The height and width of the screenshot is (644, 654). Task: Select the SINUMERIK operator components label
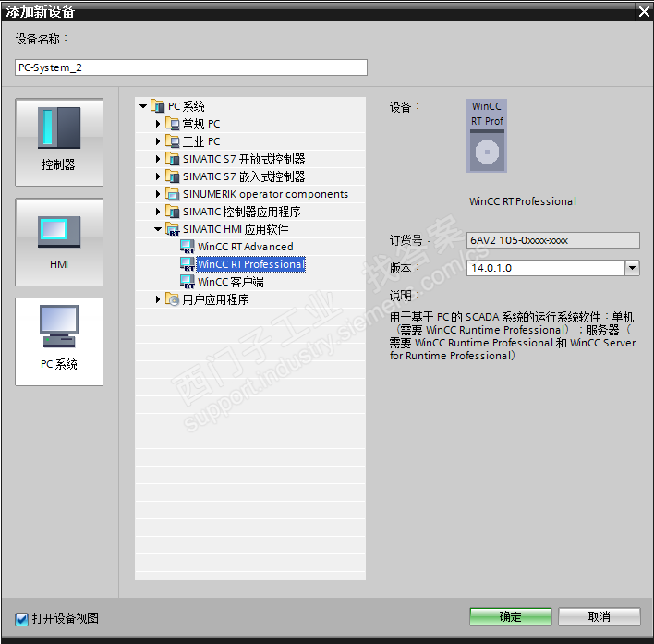tap(265, 194)
